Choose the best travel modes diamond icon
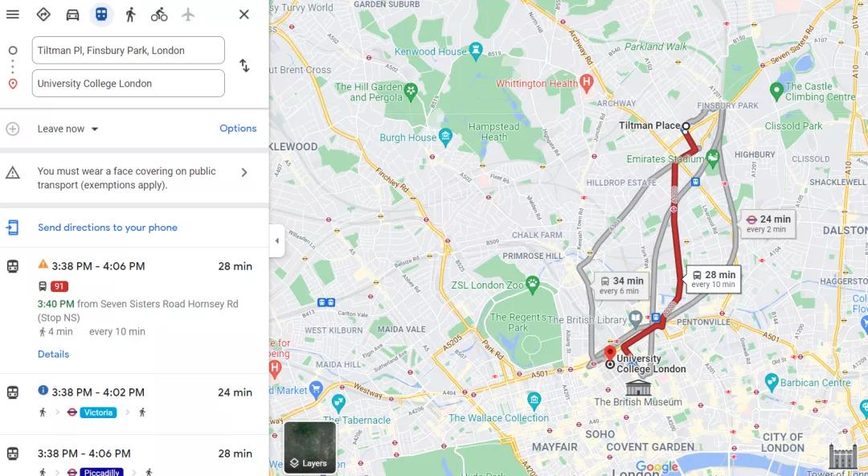 [43, 14]
